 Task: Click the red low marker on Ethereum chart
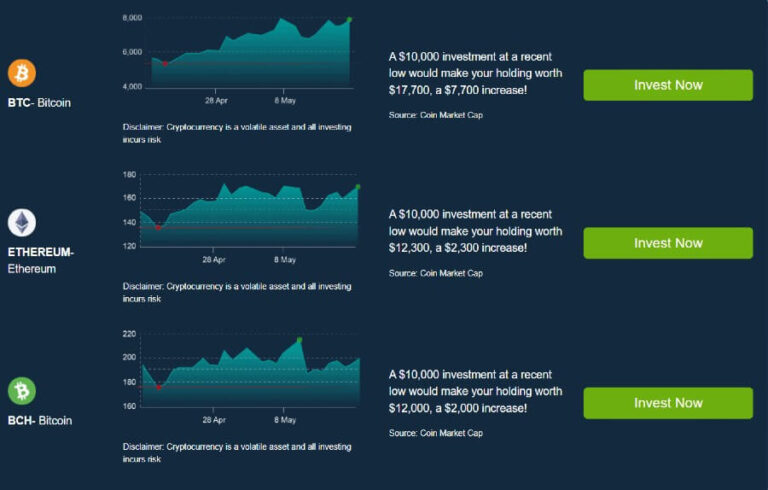(158, 227)
